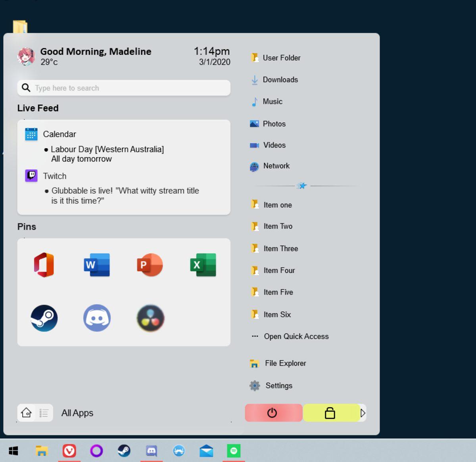Screen dimensions: 476x462
Task: Switch to the home view toggle
Action: (26, 413)
